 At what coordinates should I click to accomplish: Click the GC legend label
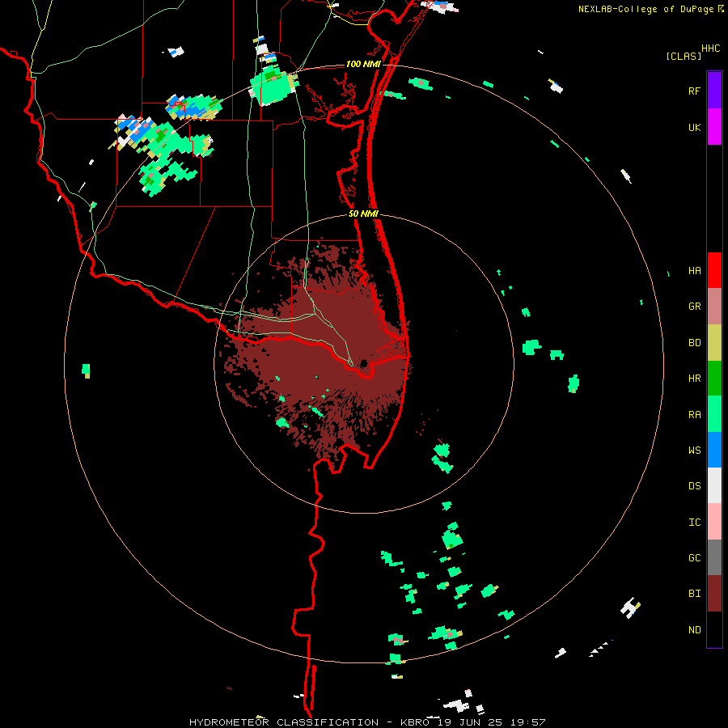click(694, 558)
